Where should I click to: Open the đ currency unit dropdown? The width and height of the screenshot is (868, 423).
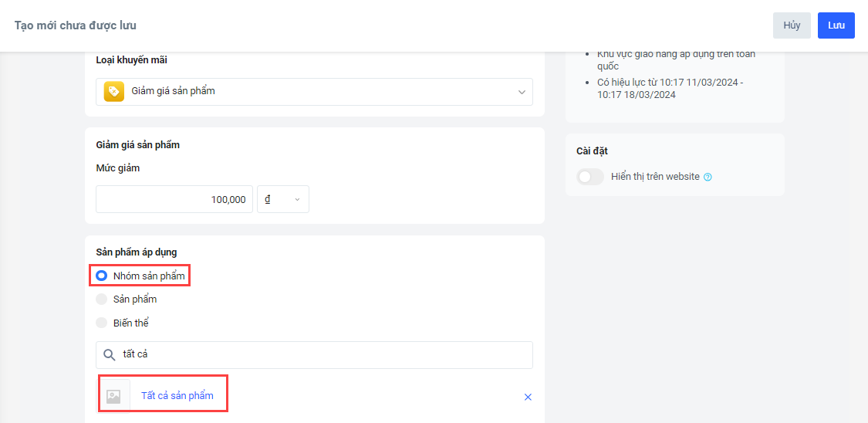[x=282, y=199]
